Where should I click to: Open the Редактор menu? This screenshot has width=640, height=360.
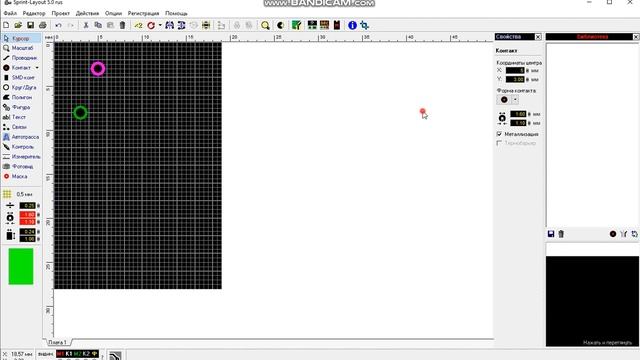click(34, 13)
